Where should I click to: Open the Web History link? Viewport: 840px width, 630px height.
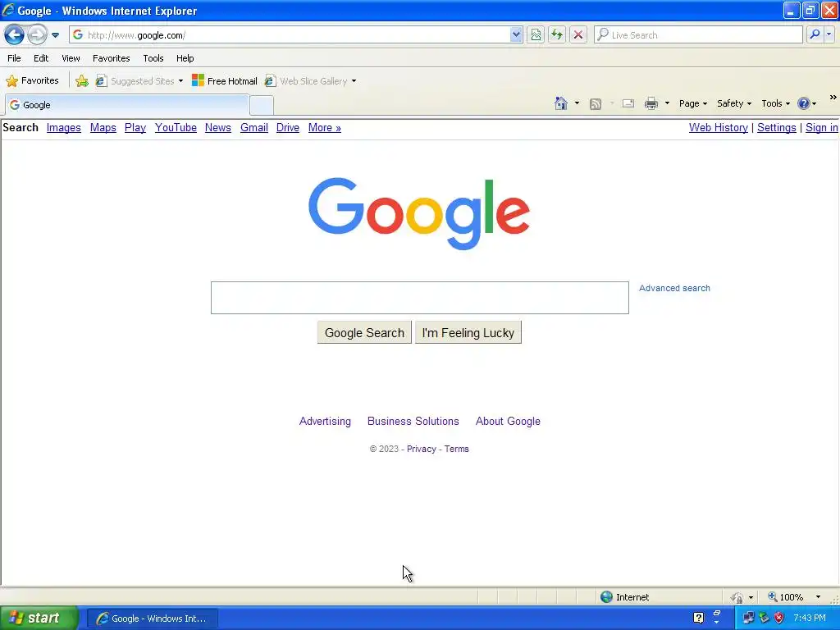click(719, 127)
